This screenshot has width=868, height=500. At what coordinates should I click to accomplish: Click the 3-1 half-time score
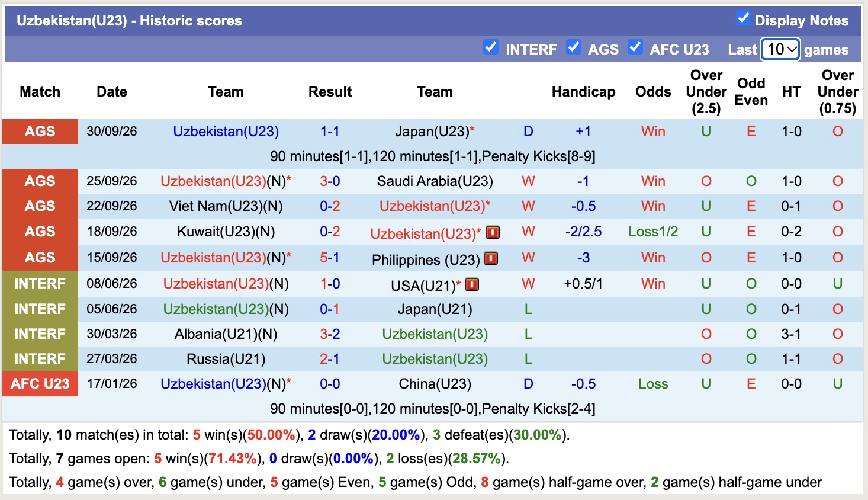point(791,334)
